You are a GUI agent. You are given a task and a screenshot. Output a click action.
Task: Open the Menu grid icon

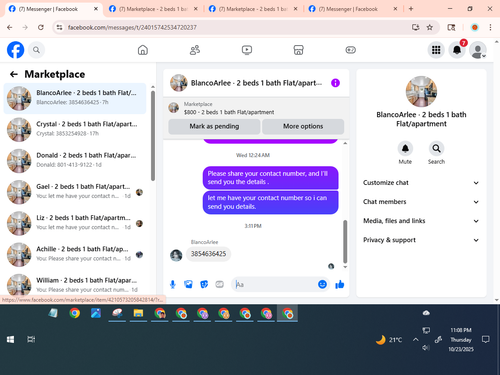[x=436, y=50]
